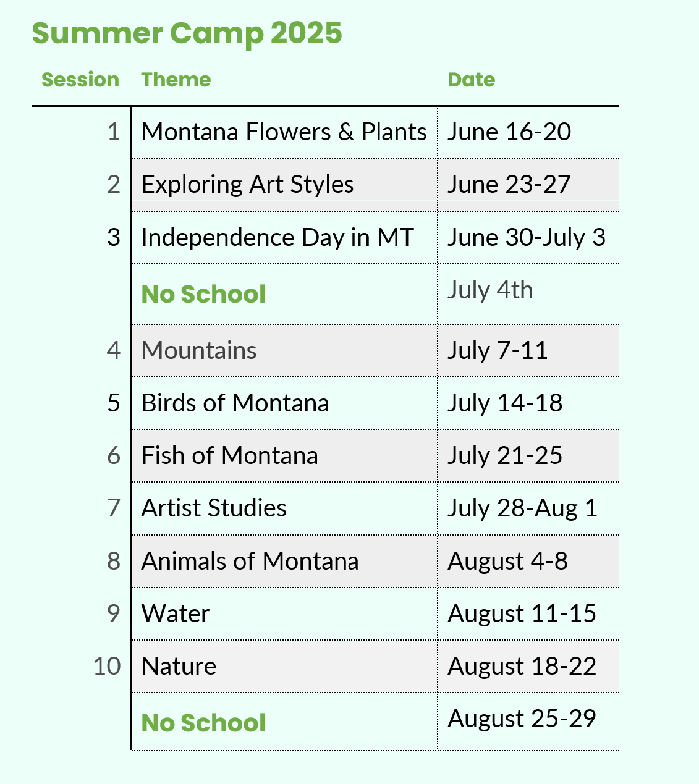Viewport: 699px width, 784px height.
Task: Select Animals of Montana theme
Action: point(250,562)
